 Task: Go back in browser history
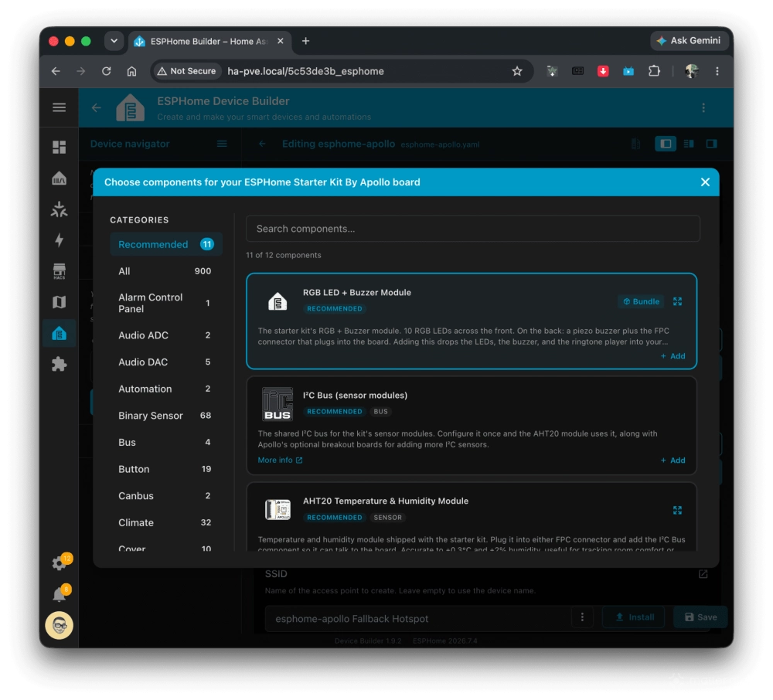(x=56, y=71)
